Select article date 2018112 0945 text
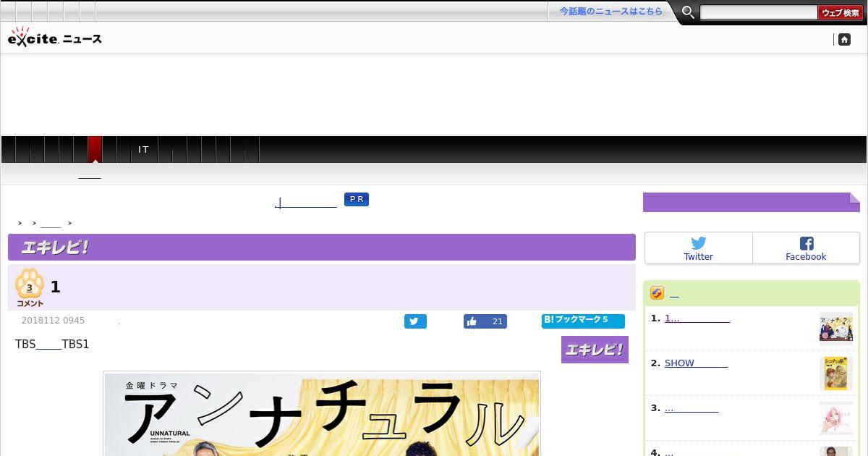 pyautogui.click(x=53, y=321)
